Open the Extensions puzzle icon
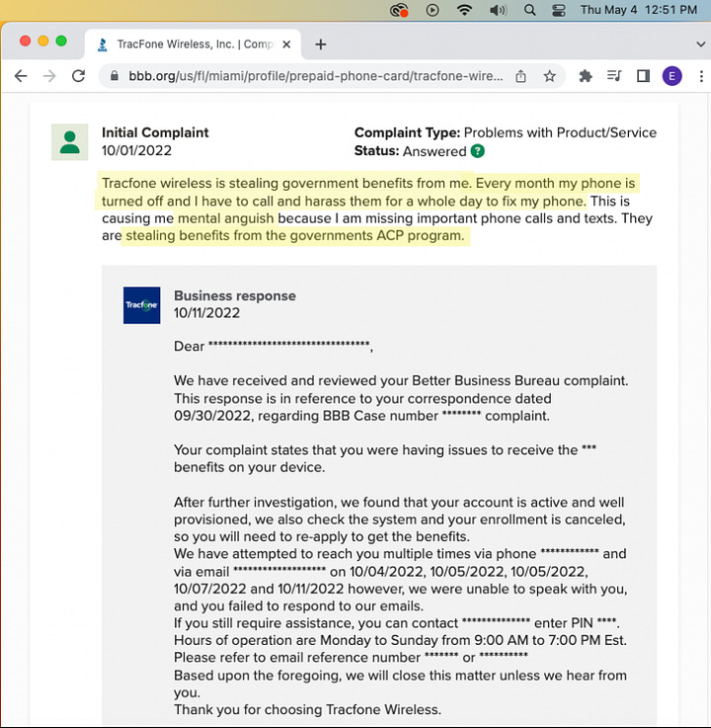The width and height of the screenshot is (711, 728). pyautogui.click(x=586, y=76)
